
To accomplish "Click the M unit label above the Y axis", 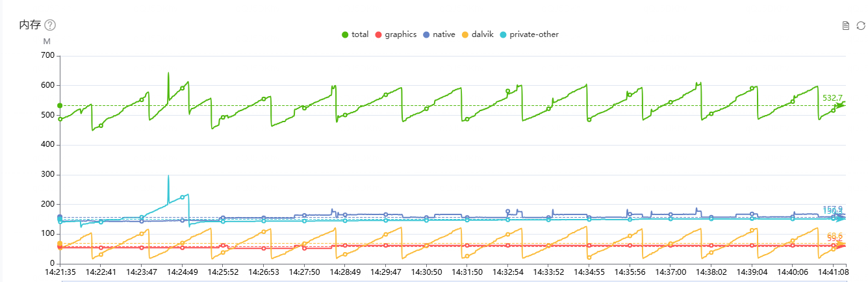I will 47,42.
